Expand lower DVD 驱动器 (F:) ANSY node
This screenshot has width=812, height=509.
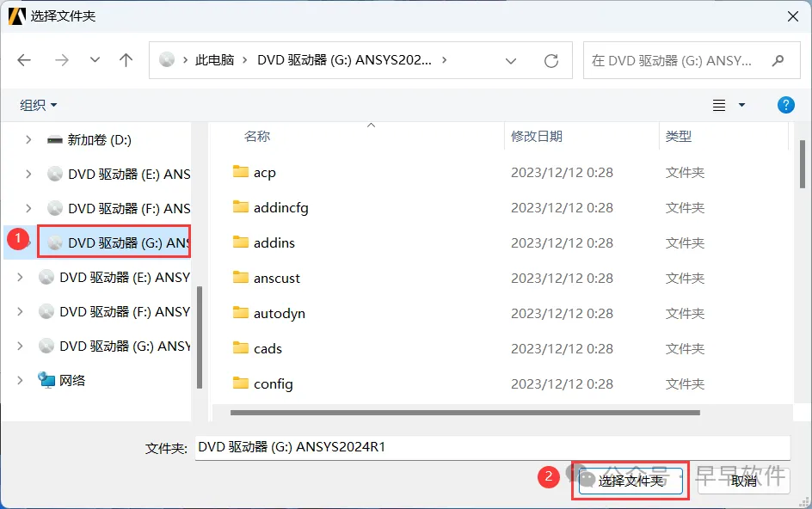[20, 312]
